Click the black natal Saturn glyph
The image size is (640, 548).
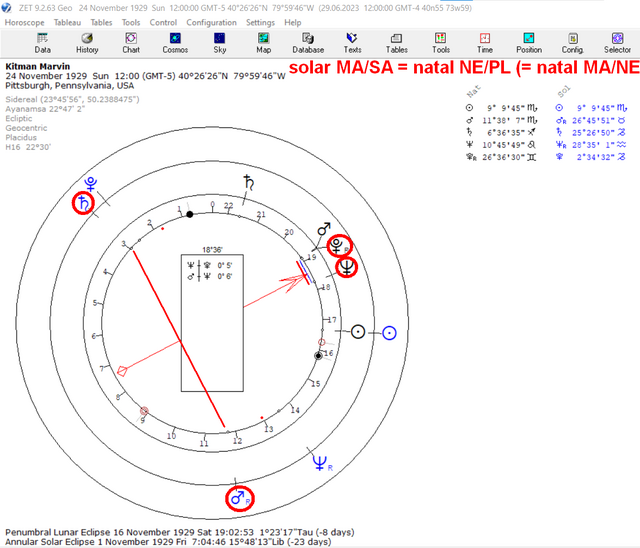pos(249,182)
